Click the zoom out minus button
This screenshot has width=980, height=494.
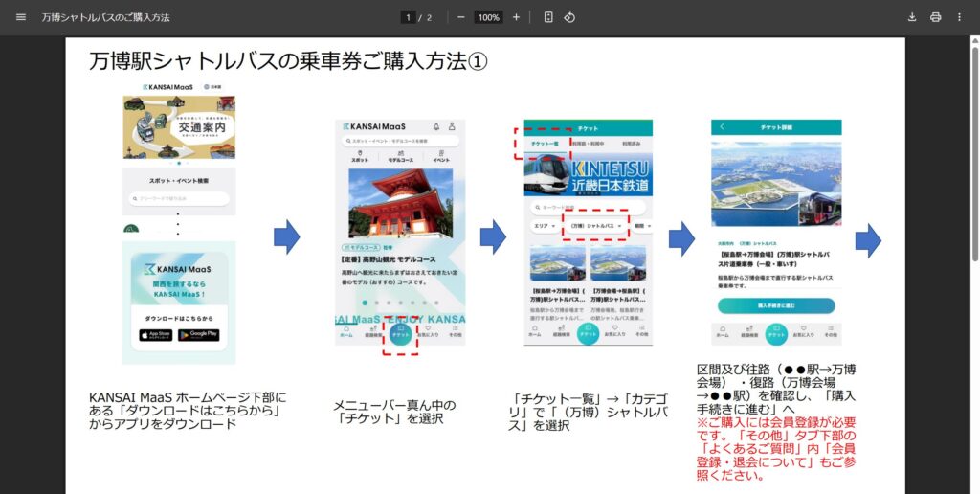point(460,17)
